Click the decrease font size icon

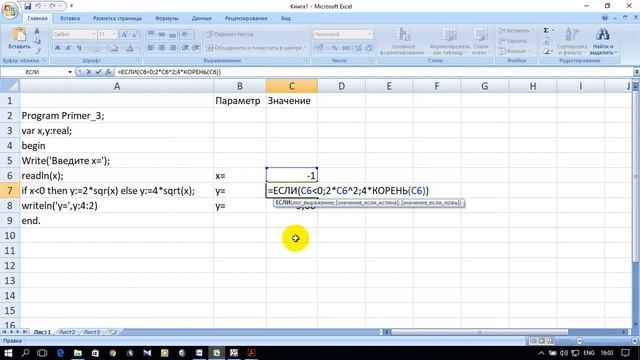[x=135, y=34]
